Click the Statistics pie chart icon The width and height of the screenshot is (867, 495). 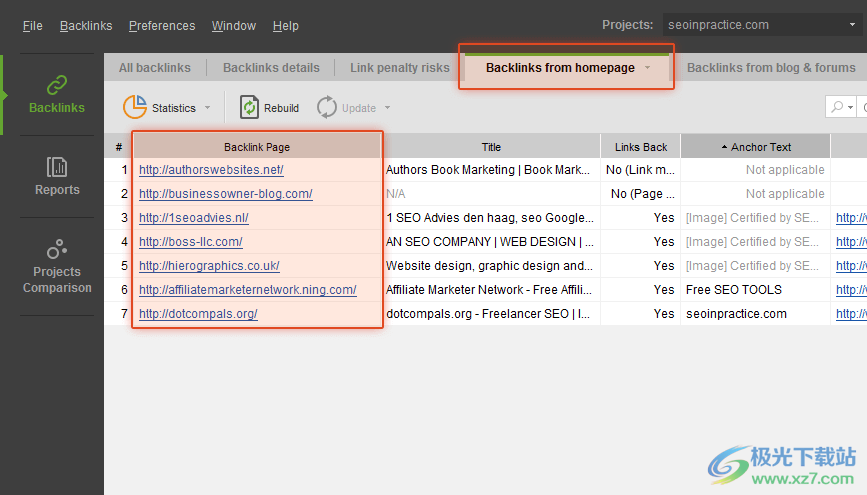[x=134, y=107]
